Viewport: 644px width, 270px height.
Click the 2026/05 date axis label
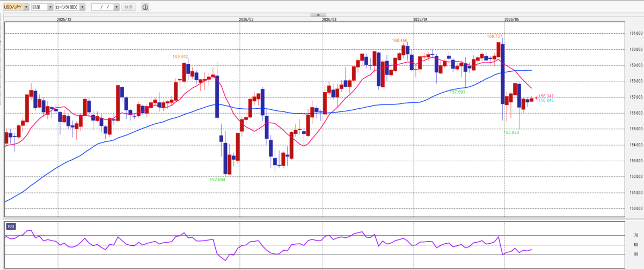(x=513, y=19)
